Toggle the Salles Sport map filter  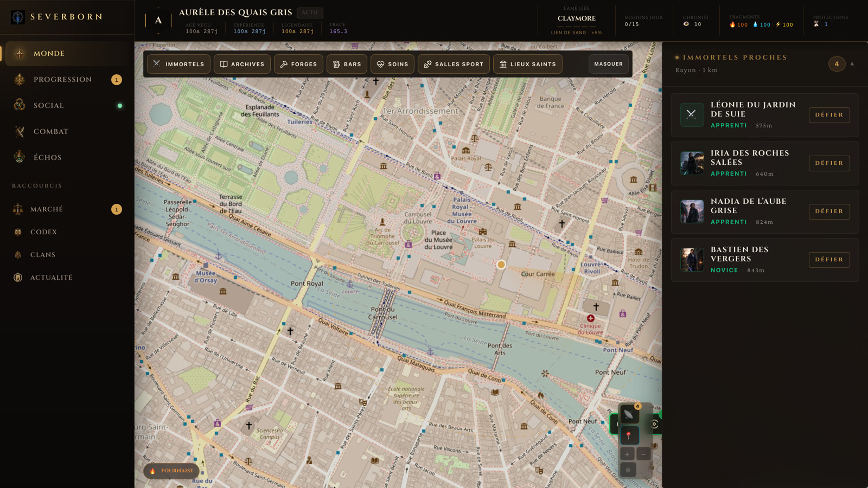[x=454, y=64]
